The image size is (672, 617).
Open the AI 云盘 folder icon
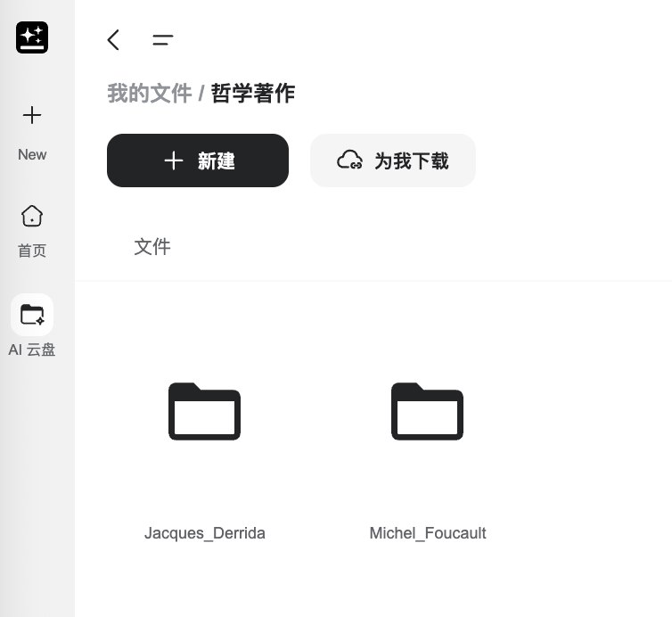[x=32, y=314]
